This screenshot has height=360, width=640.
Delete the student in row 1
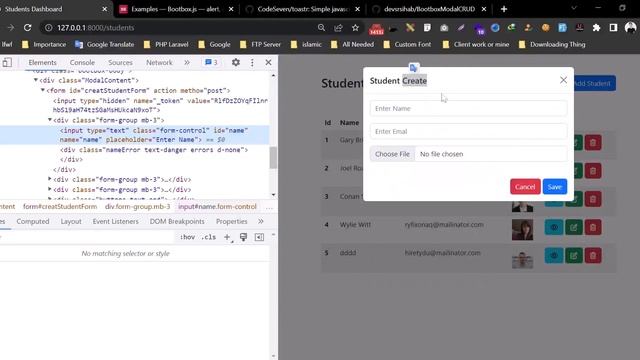pyautogui.click(x=593, y=142)
